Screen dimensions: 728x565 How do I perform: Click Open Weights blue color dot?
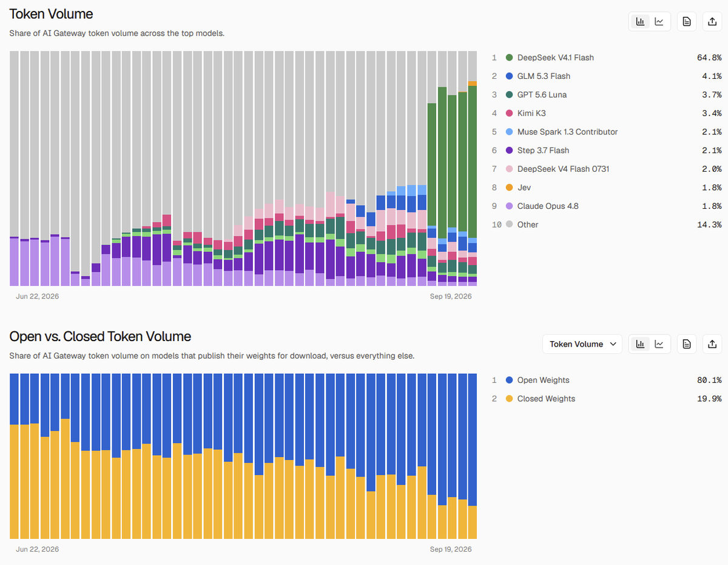click(x=509, y=380)
